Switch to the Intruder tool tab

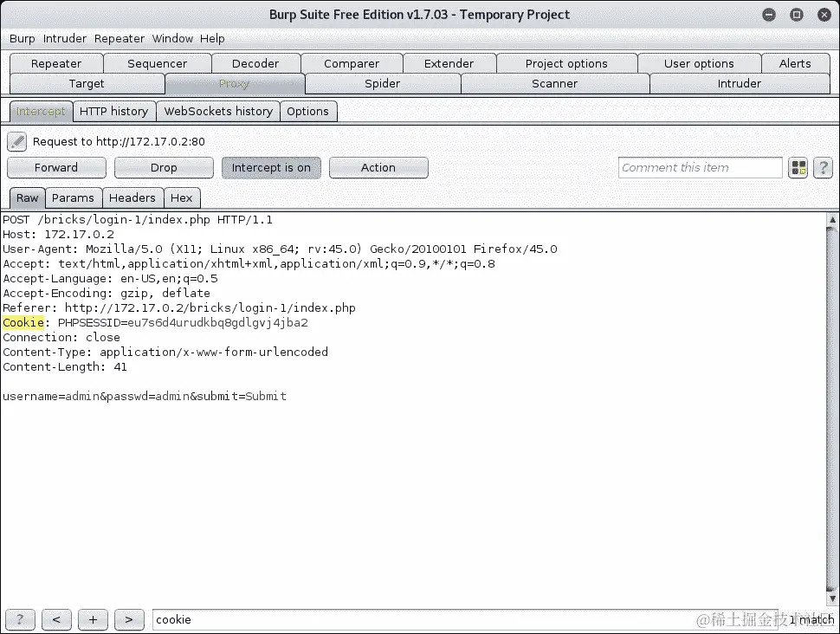(740, 84)
